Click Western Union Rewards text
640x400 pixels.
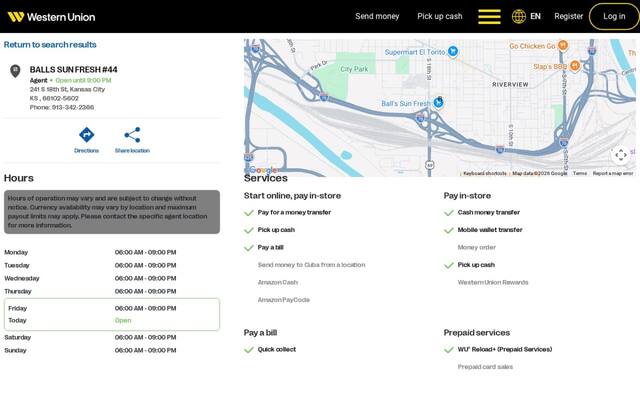(x=493, y=282)
